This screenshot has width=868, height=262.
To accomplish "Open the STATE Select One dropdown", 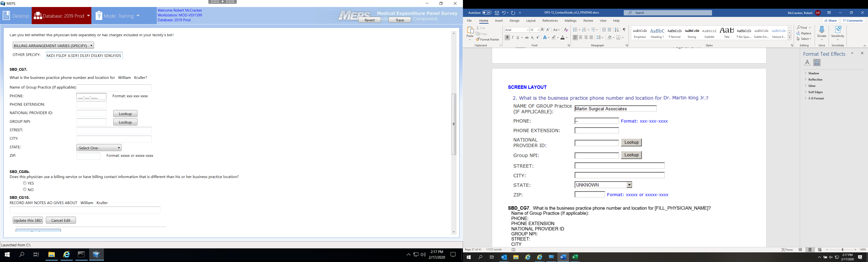I will pos(99,148).
